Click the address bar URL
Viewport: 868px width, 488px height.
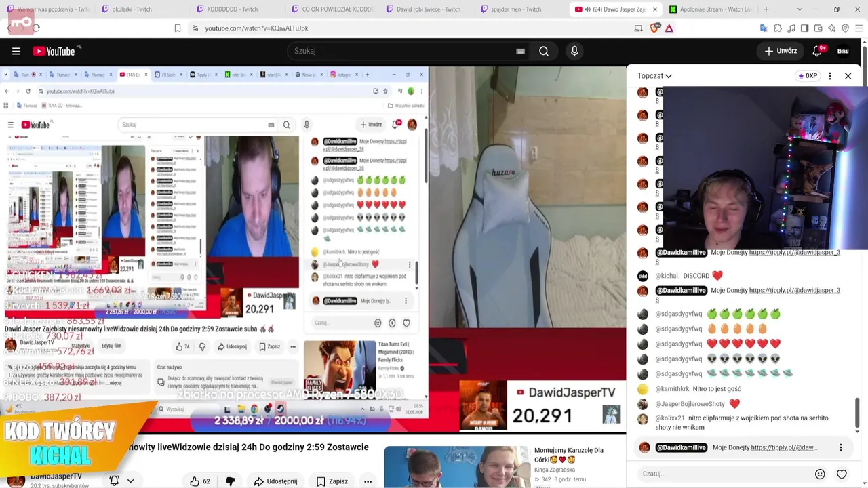[x=256, y=28]
